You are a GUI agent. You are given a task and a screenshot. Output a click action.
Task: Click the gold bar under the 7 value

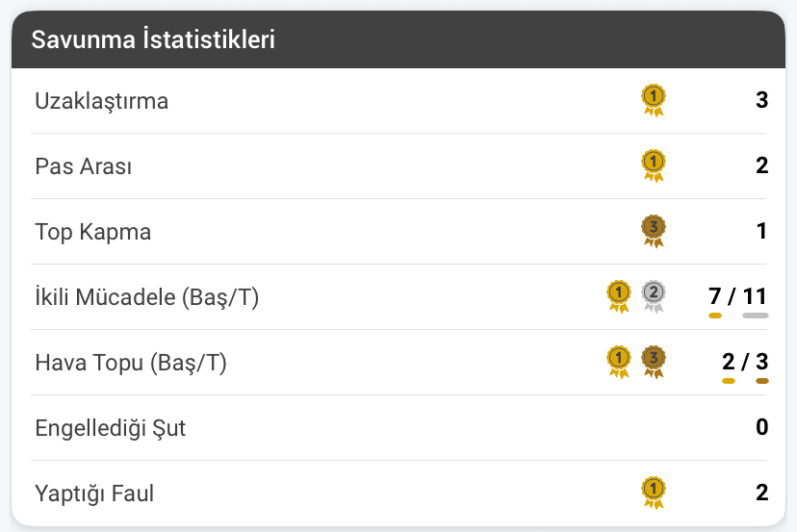pos(715,316)
